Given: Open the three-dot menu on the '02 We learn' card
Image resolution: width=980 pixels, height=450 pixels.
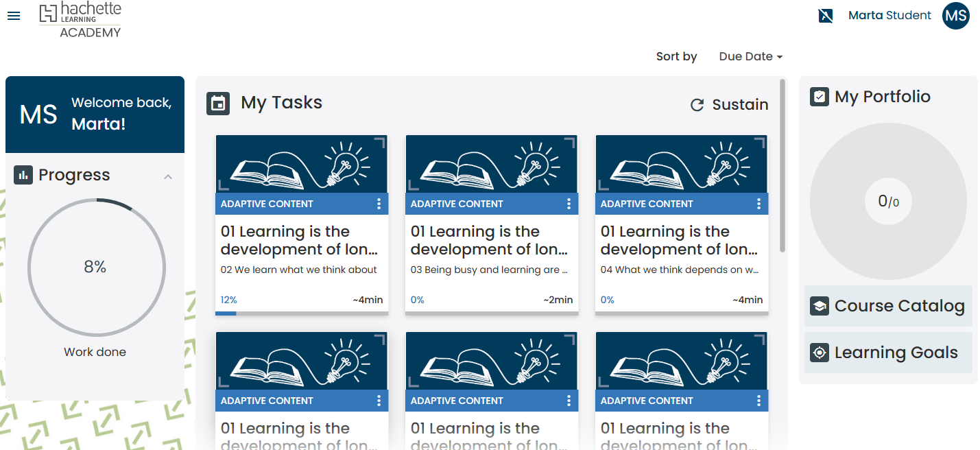Looking at the screenshot, I should pyautogui.click(x=379, y=204).
